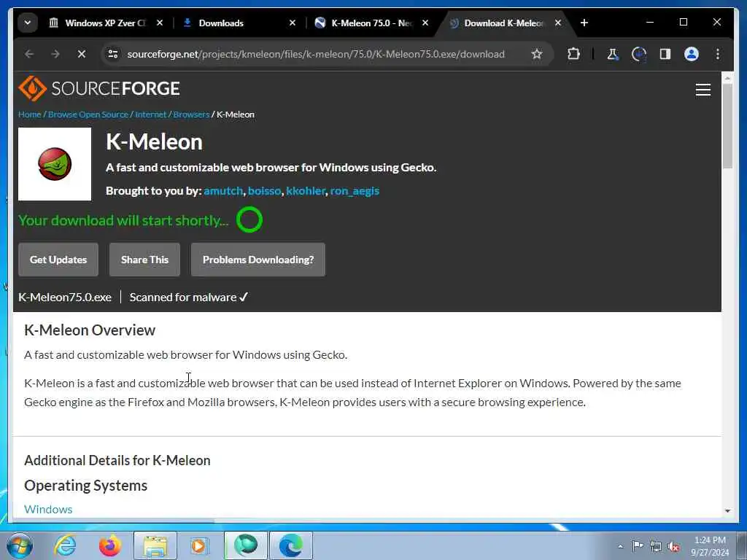Open Browsers breadcrumb link
This screenshot has width=747, height=560.
[x=192, y=114]
